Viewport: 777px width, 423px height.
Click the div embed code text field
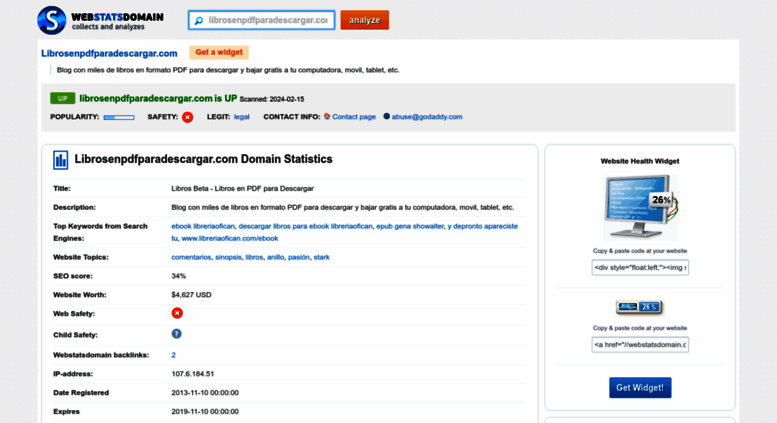(640, 267)
